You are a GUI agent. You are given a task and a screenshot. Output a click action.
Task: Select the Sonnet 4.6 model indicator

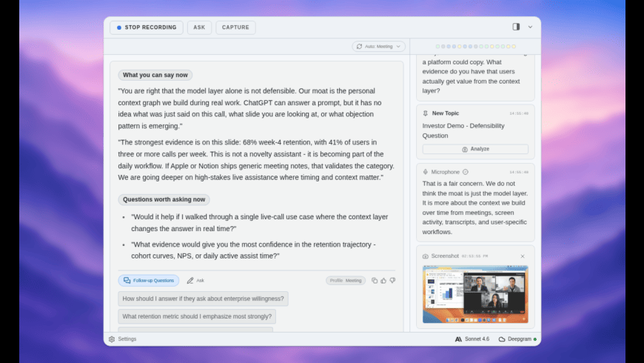(x=472, y=339)
